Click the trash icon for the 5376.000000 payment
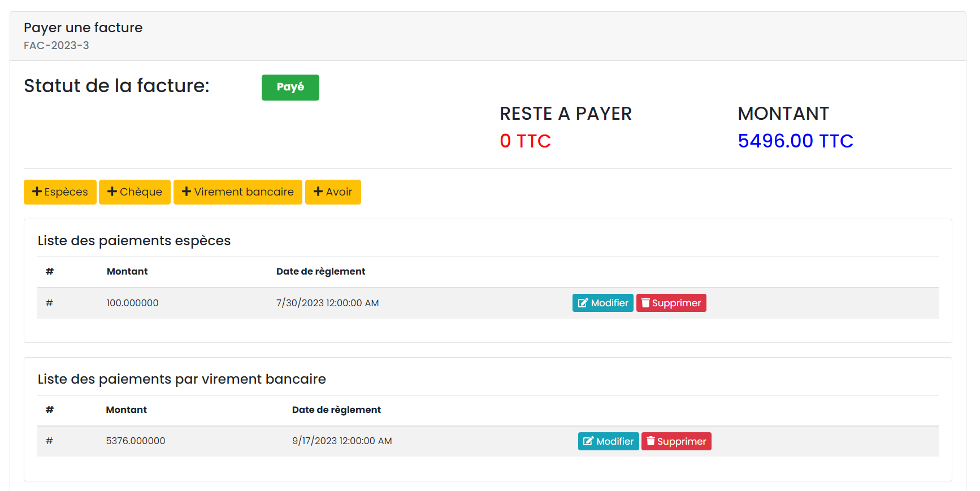 tap(651, 441)
